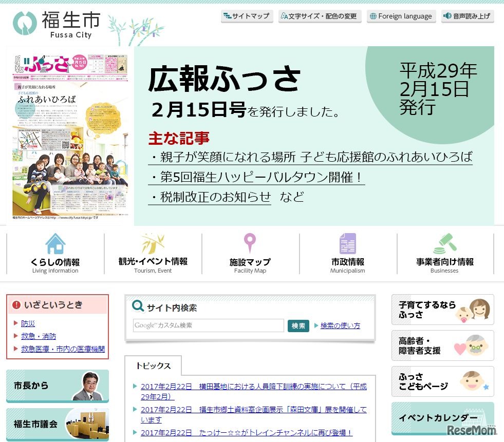Expand 救急・消防 emergency item
Viewport: 504px width, 442px height.
point(40,336)
